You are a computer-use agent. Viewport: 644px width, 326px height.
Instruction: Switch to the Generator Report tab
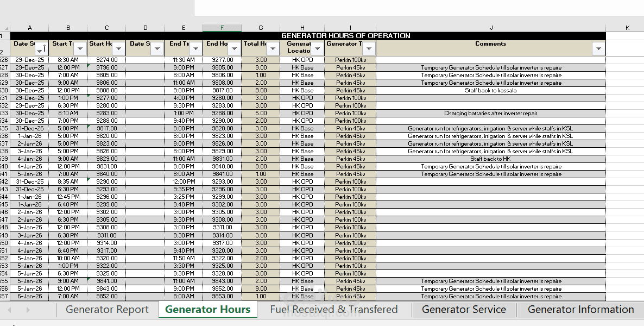tap(106, 309)
